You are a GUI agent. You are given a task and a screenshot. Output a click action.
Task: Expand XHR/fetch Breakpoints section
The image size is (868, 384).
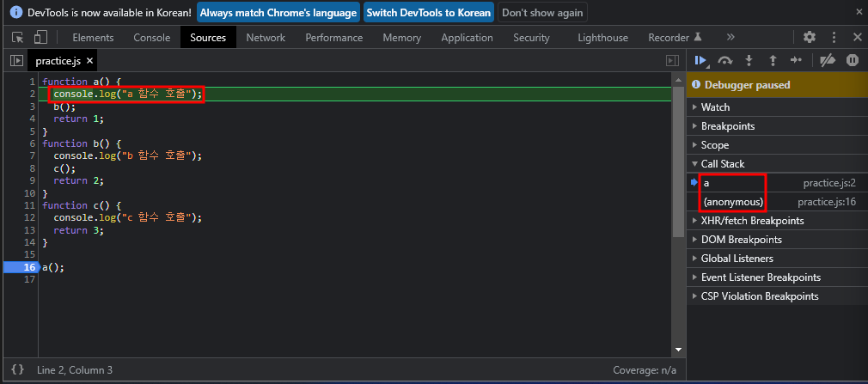pos(777,221)
